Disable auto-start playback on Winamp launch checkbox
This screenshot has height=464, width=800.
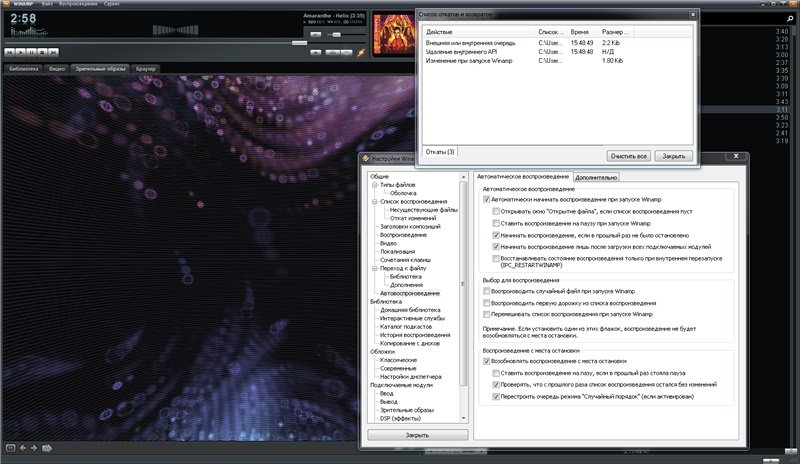pyautogui.click(x=487, y=200)
